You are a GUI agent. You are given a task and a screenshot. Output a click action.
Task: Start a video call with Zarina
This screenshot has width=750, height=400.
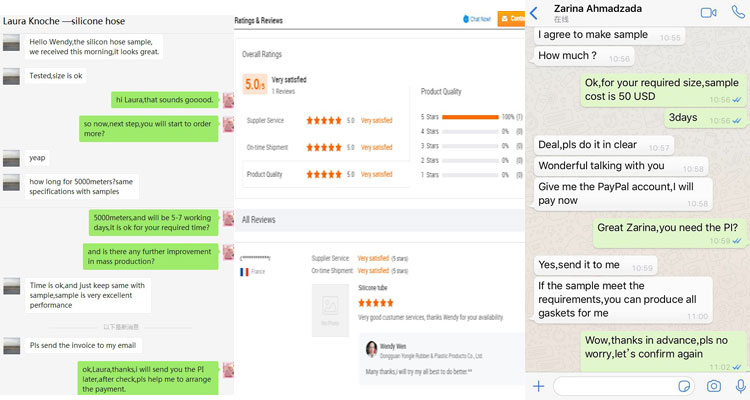tap(709, 12)
